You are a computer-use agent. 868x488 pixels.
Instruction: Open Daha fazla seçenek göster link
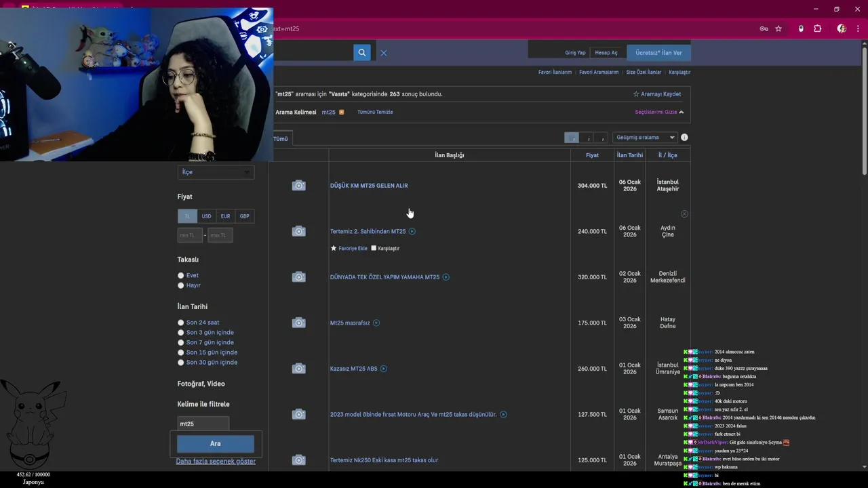[216, 462]
